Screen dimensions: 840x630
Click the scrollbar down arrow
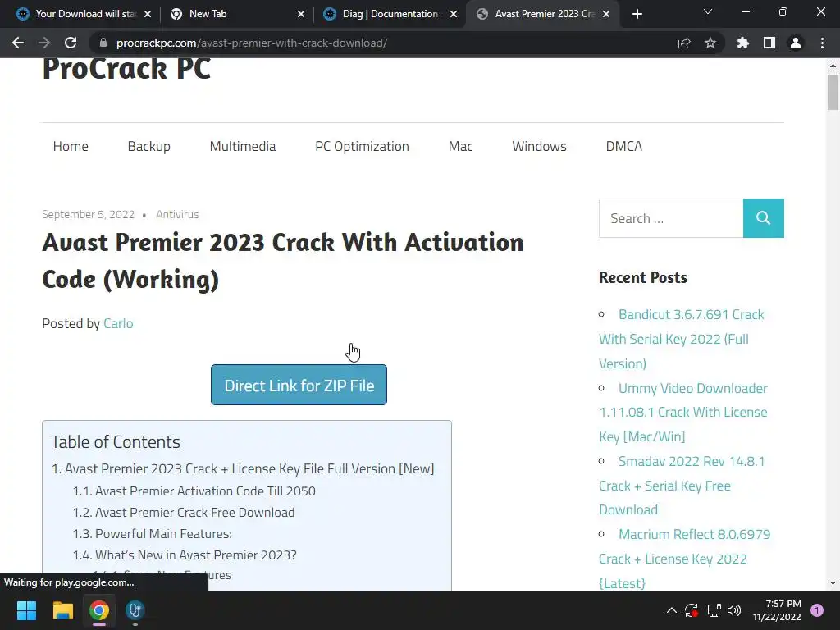[833, 583]
